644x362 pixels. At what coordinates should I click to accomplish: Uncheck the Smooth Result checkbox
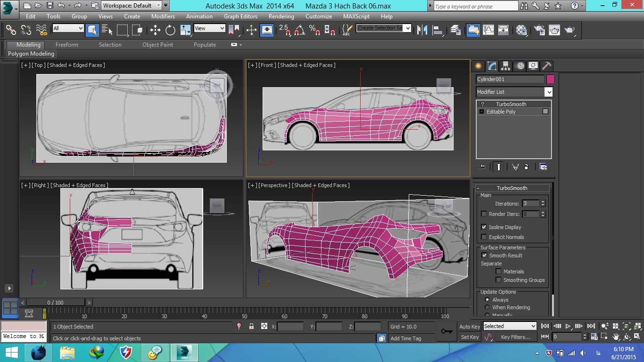[x=484, y=255]
